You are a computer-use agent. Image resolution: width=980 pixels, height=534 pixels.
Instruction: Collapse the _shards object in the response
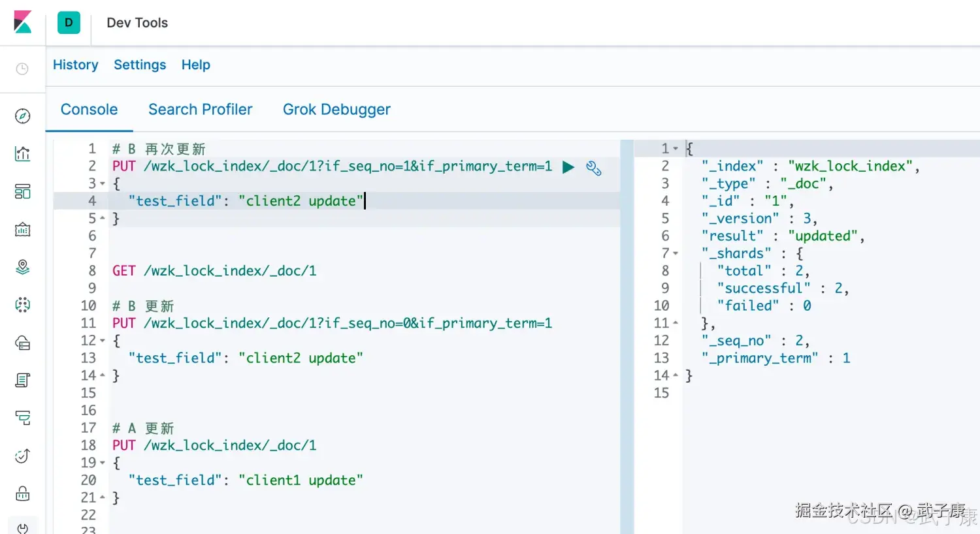pyautogui.click(x=677, y=253)
